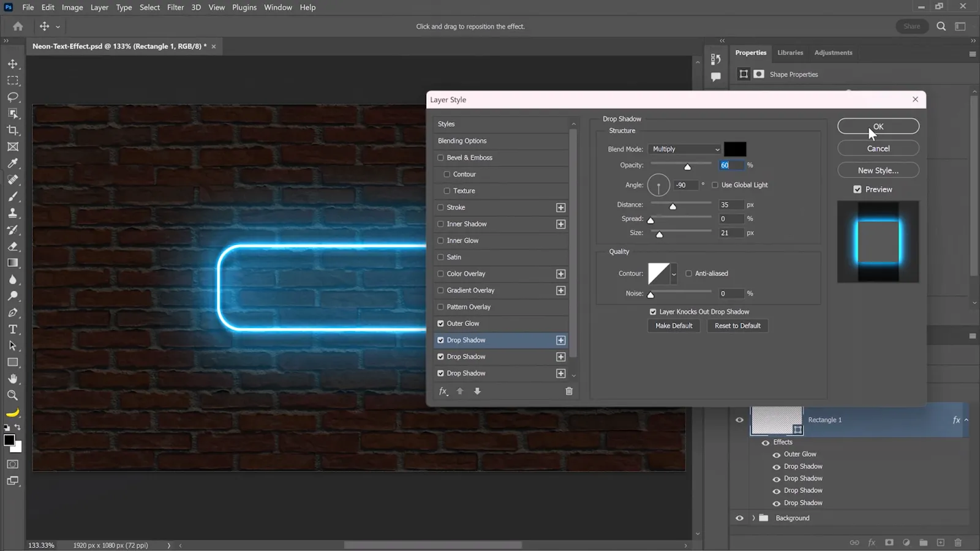Expand the Background layer group
The image size is (980, 551).
pyautogui.click(x=753, y=518)
